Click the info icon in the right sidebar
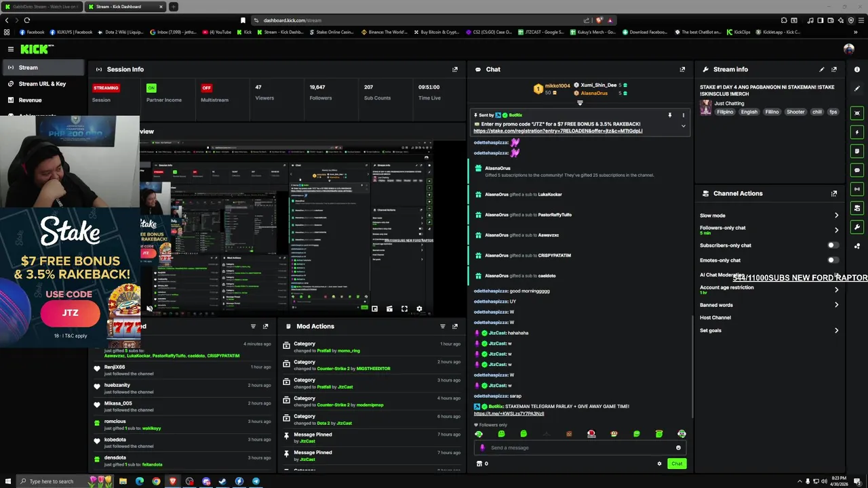868x488 pixels. (857, 69)
